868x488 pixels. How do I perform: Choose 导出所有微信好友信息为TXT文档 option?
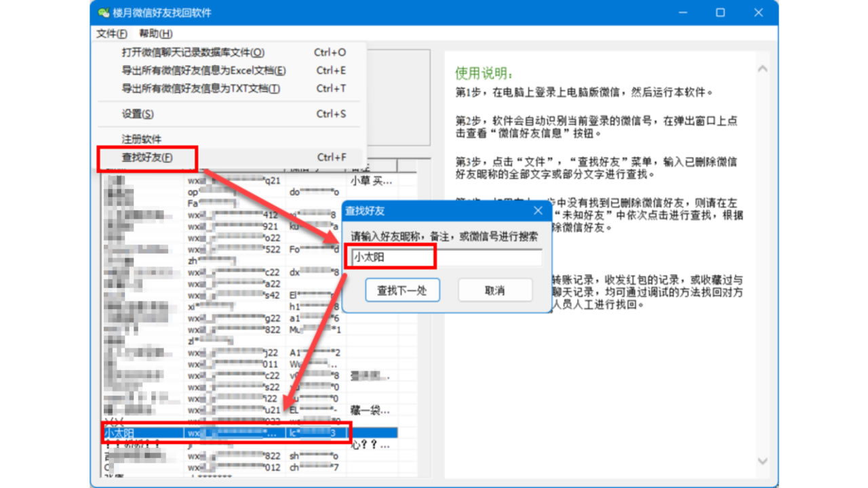201,88
